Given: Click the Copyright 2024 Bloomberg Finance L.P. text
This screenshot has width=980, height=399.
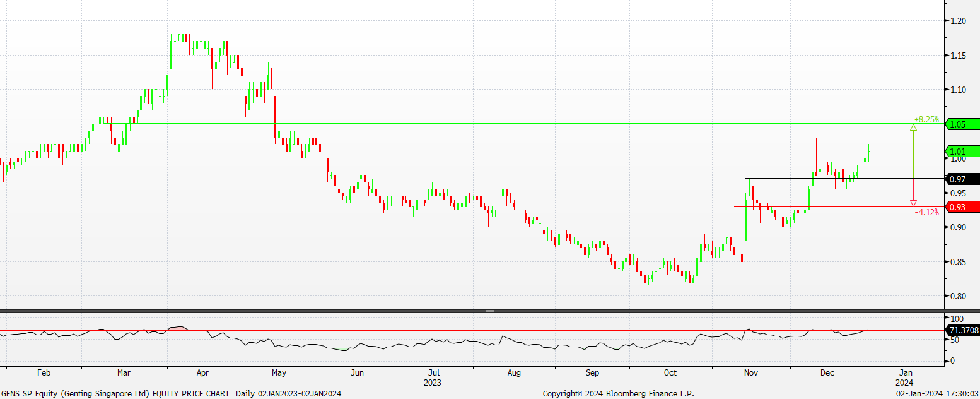Looking at the screenshot, I should tap(618, 393).
